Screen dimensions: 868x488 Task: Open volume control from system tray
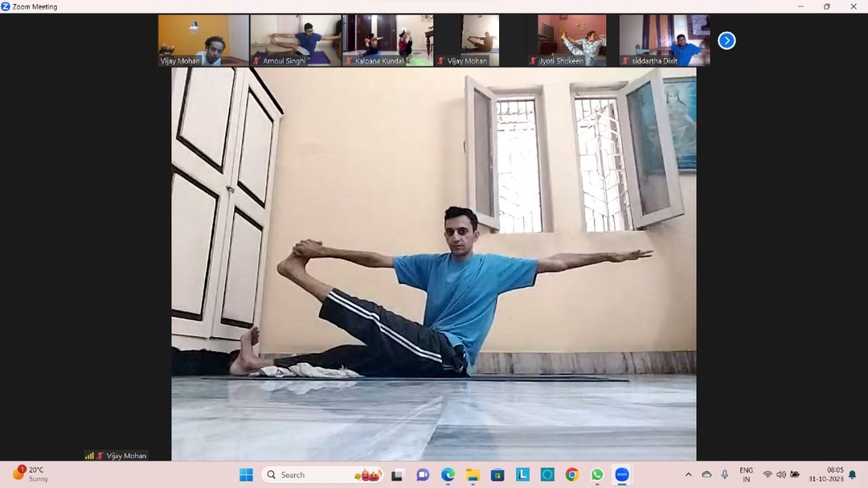(x=780, y=474)
